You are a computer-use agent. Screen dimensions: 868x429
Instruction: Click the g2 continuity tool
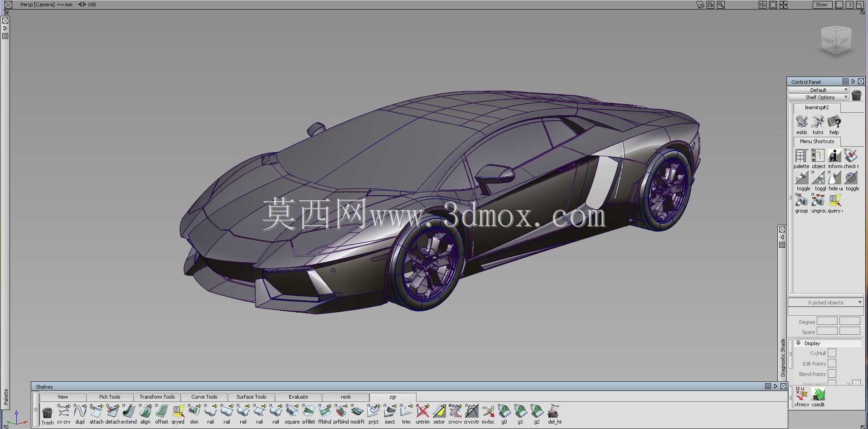pos(537,411)
